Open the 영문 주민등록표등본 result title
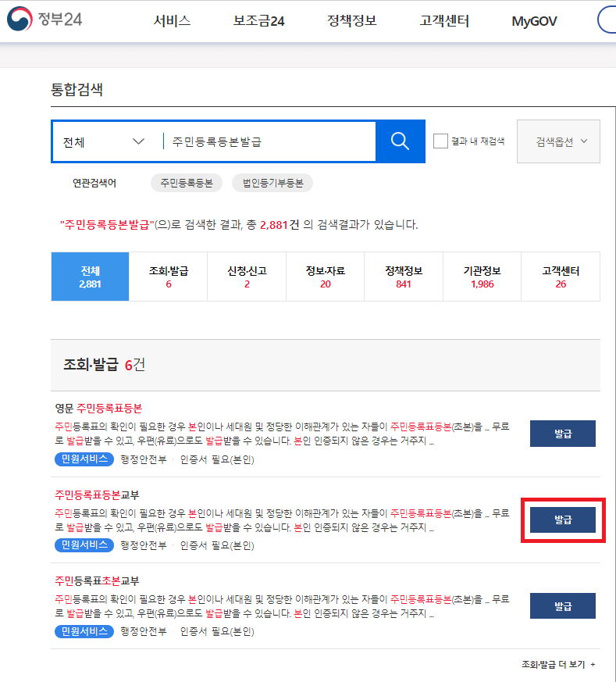The image size is (616, 682). [x=98, y=409]
